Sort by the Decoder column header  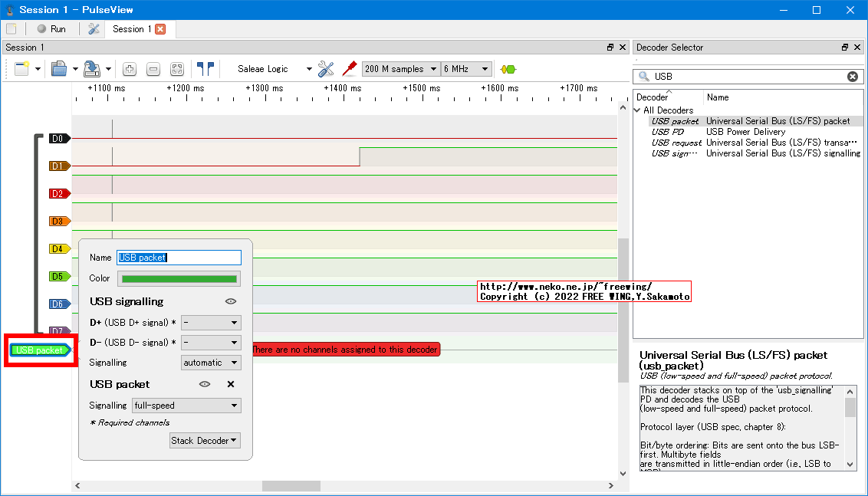[x=668, y=97]
